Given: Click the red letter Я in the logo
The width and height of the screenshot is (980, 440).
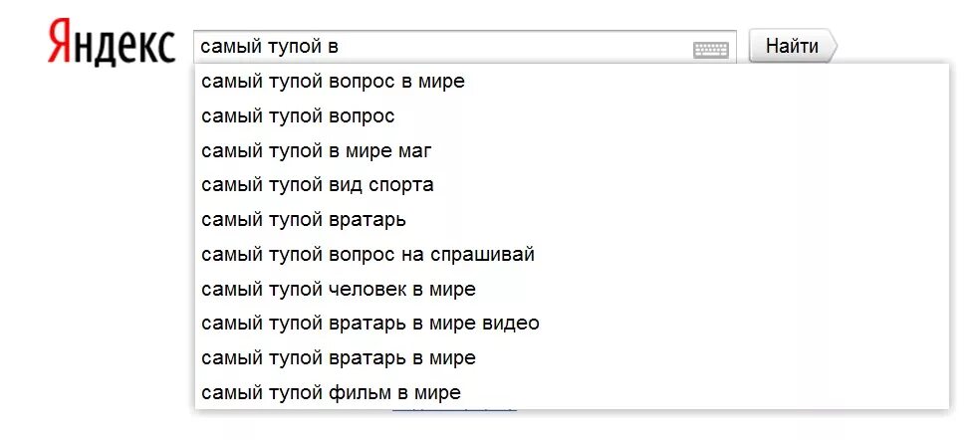Looking at the screenshot, I should (x=59, y=43).
